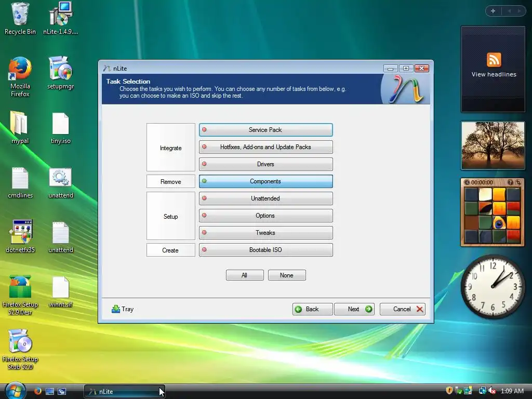Screen dimensions: 532x399
Task: Click the network tray icon
Action: click(482, 391)
